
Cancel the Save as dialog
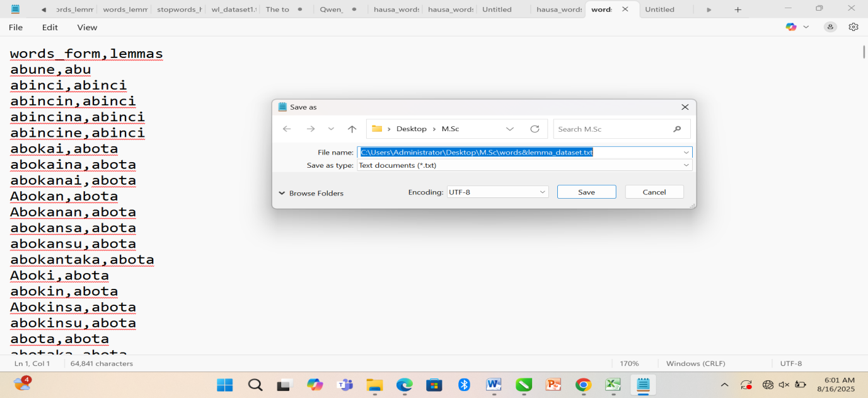click(x=654, y=192)
